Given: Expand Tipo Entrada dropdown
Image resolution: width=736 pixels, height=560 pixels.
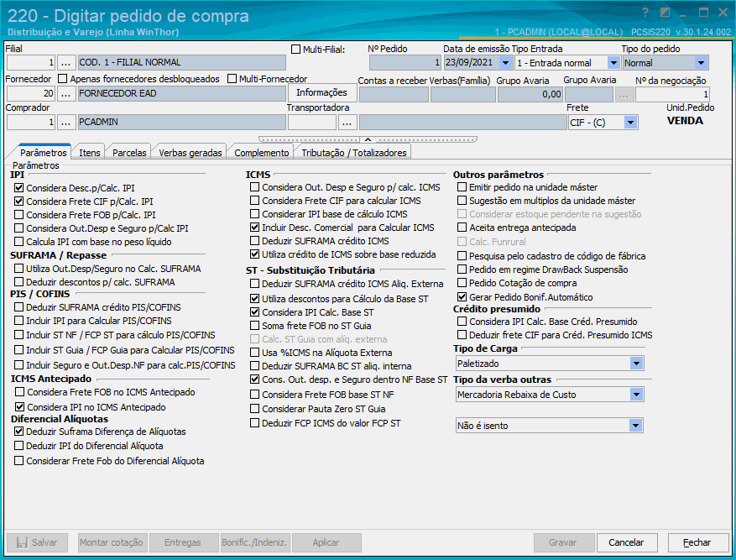Looking at the screenshot, I should tap(613, 63).
